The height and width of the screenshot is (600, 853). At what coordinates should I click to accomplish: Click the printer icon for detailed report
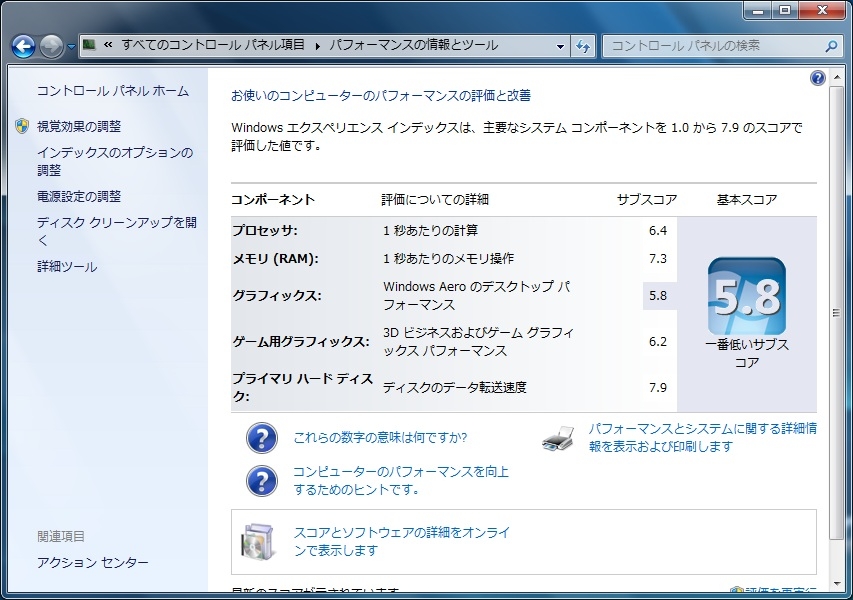click(x=559, y=438)
